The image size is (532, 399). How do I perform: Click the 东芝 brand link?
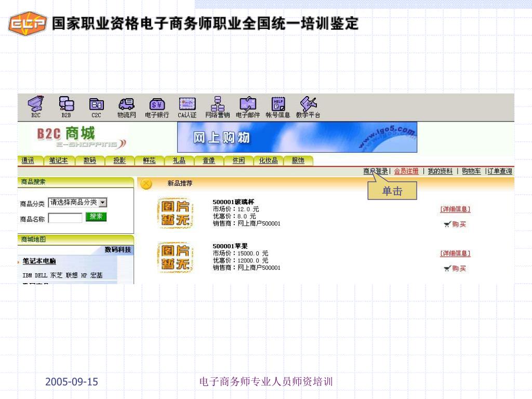point(56,275)
